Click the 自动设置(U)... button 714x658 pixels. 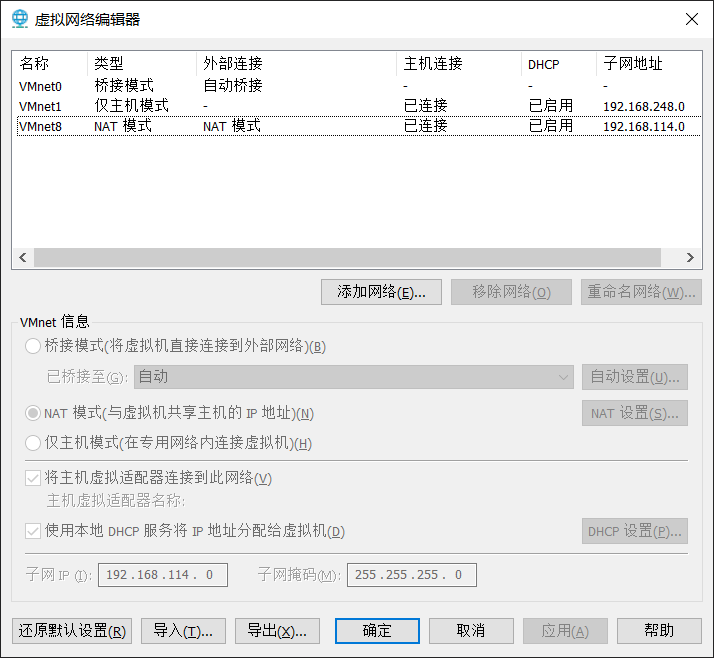point(635,377)
